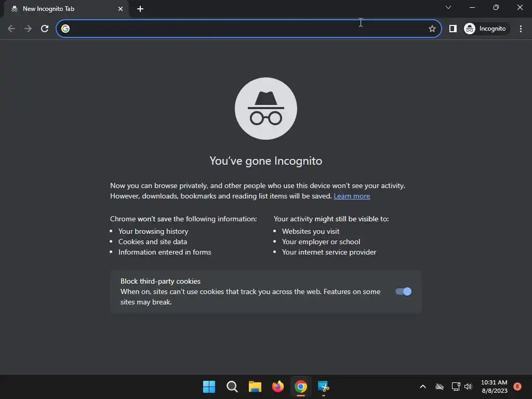Bookmark this tab with the star icon
This screenshot has height=399, width=532.
click(432, 29)
